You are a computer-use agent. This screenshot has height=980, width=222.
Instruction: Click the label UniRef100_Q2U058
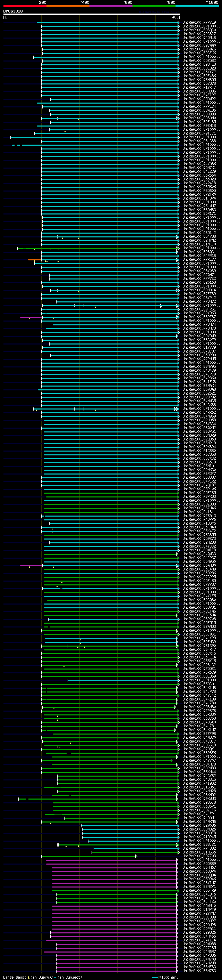pos(199,420)
